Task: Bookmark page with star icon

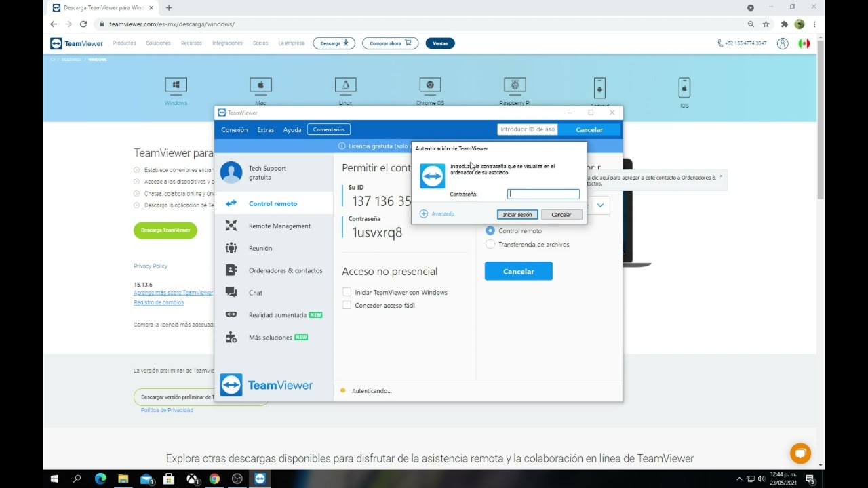Action: pos(766,24)
